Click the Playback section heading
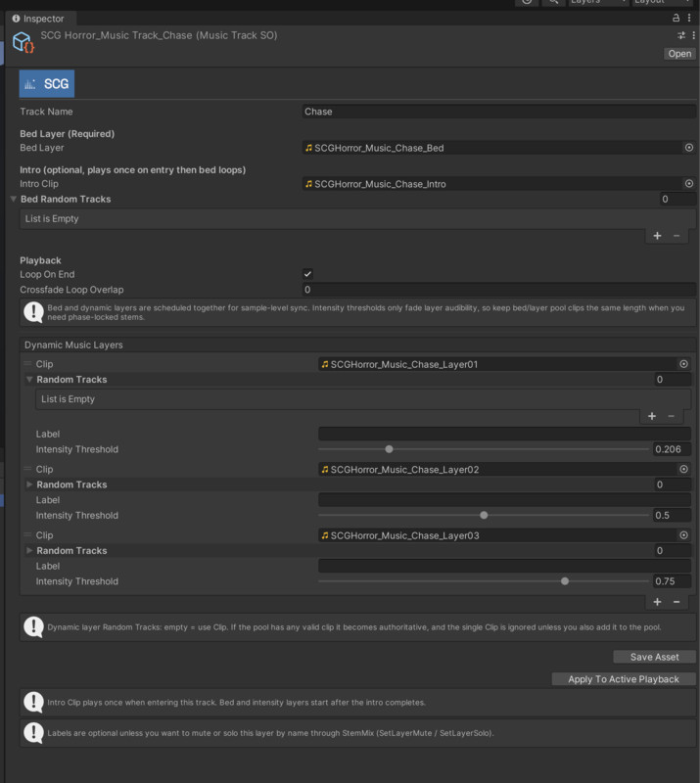 pos(40,260)
